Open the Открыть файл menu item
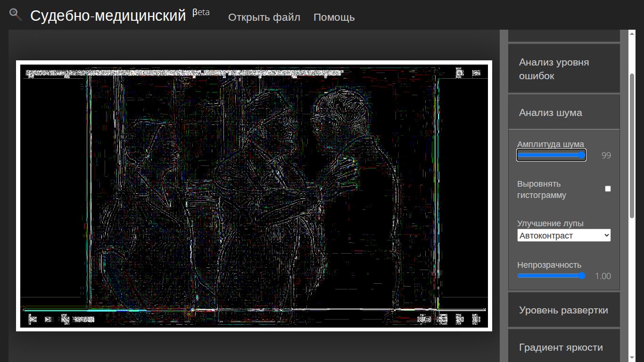Image resolution: width=644 pixels, height=362 pixels. point(264,17)
